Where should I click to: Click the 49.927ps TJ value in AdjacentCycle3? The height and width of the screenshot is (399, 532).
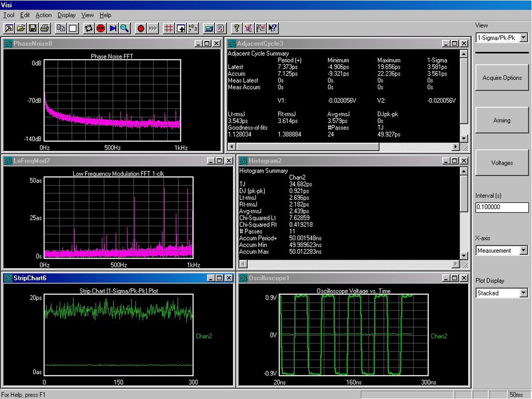(x=389, y=134)
